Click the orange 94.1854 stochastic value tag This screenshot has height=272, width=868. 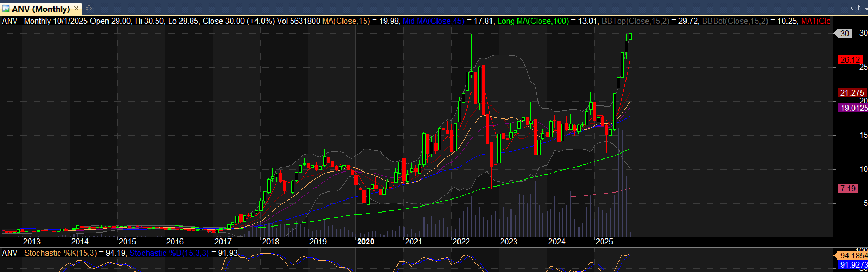coord(853,256)
